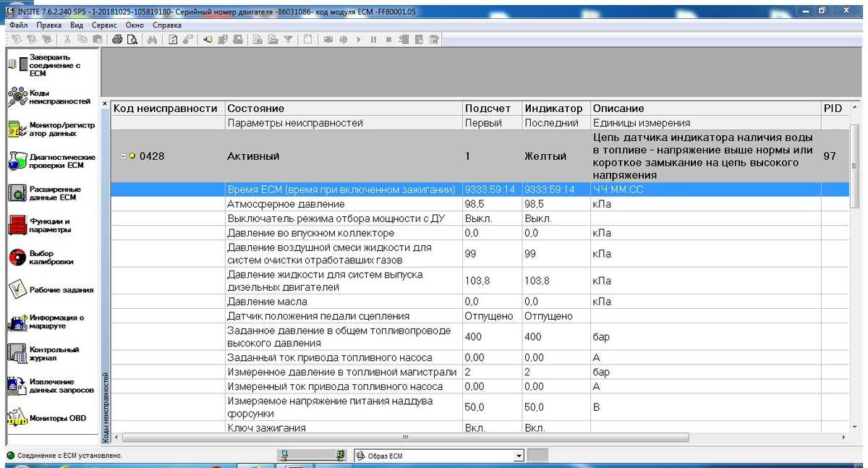Select the Время ECM highlighted row
The height and width of the screenshot is (468, 868).
(480, 190)
